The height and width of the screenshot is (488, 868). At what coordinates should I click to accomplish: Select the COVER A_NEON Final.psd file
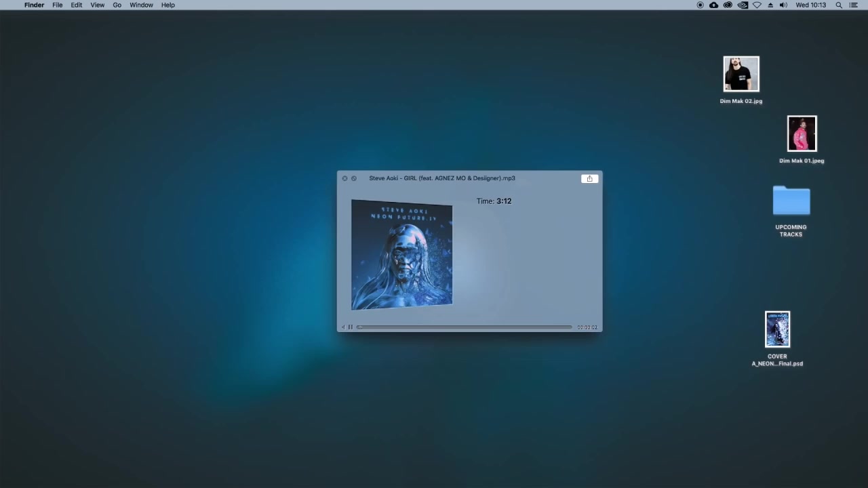777,329
